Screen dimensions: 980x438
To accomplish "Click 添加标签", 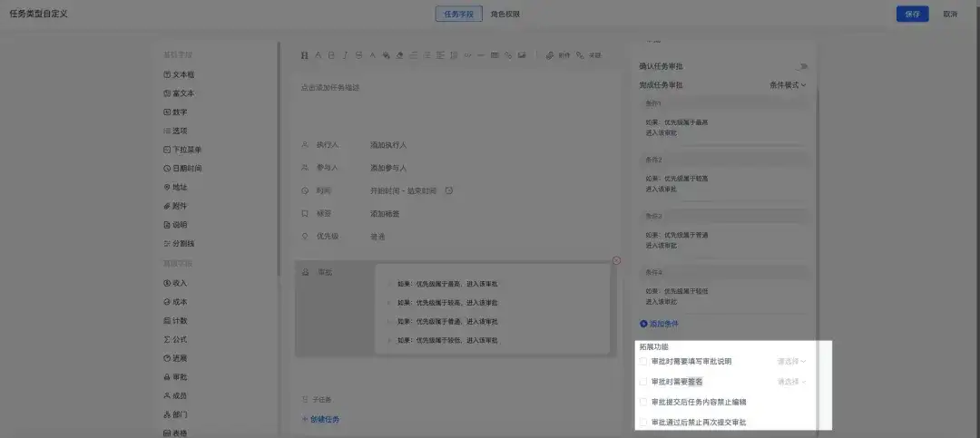I will tap(385, 214).
